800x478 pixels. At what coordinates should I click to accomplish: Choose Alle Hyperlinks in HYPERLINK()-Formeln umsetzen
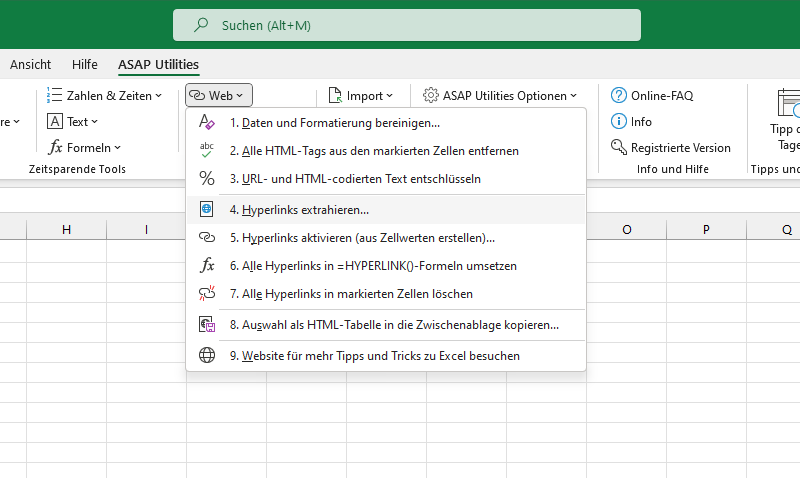click(x=386, y=266)
